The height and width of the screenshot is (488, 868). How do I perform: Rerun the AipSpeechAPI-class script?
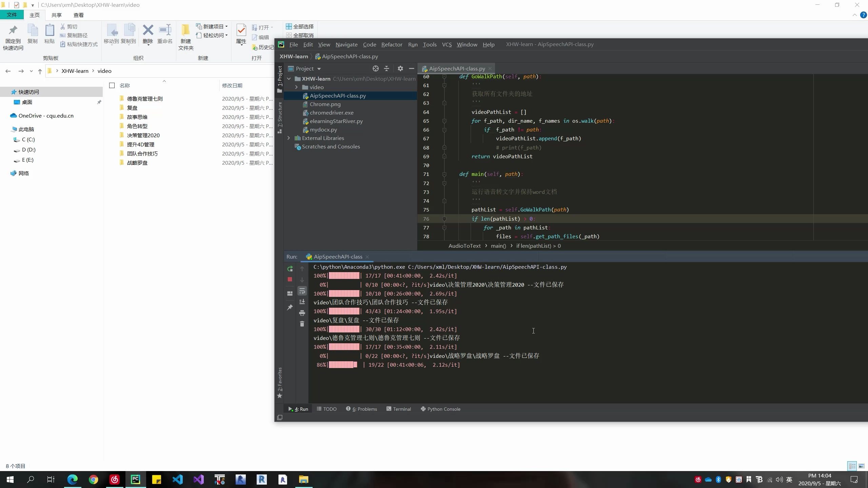290,269
